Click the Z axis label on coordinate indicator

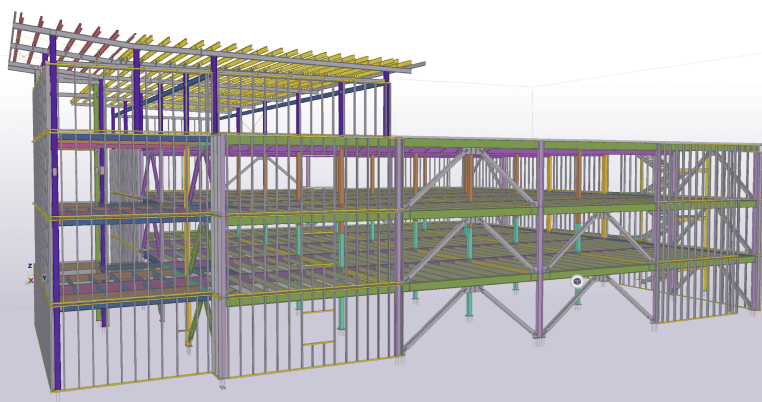pyautogui.click(x=30, y=266)
